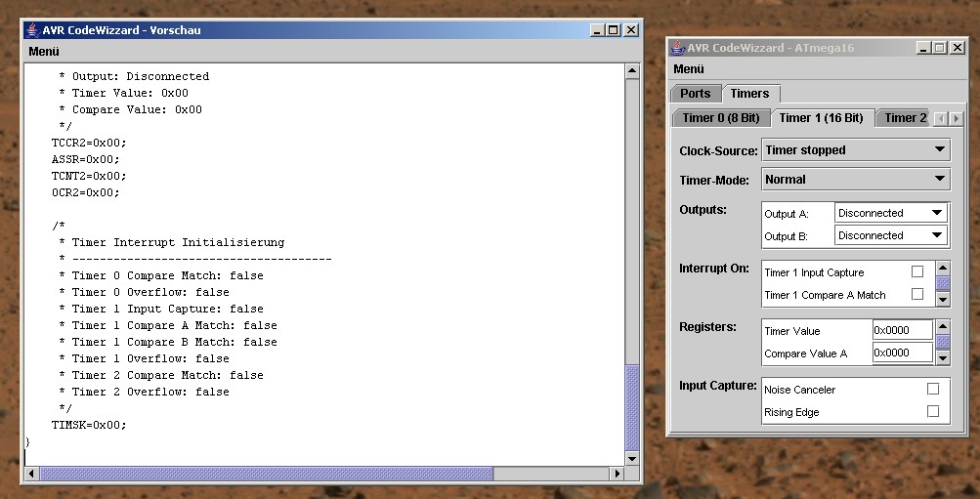Expand the Output A dropdown

[x=891, y=213]
